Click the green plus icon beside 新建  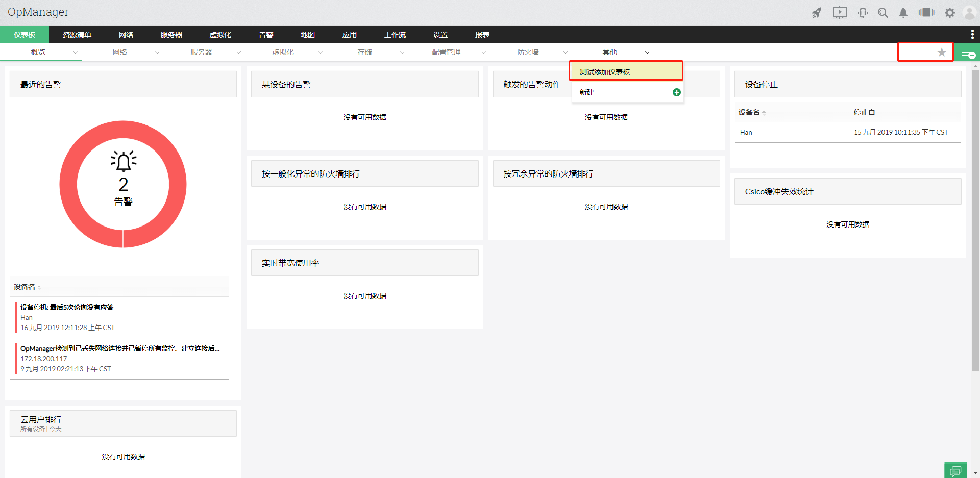(676, 92)
